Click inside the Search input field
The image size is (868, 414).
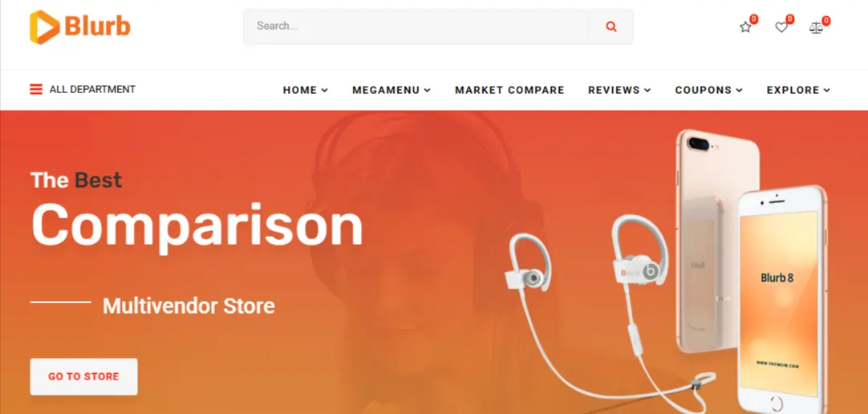(x=416, y=26)
